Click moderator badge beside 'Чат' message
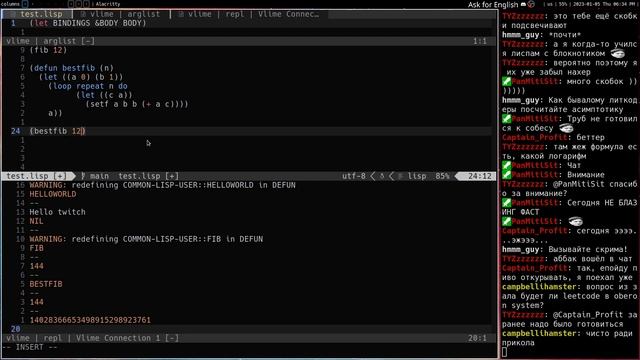This screenshot has width=640, height=360. (507, 165)
